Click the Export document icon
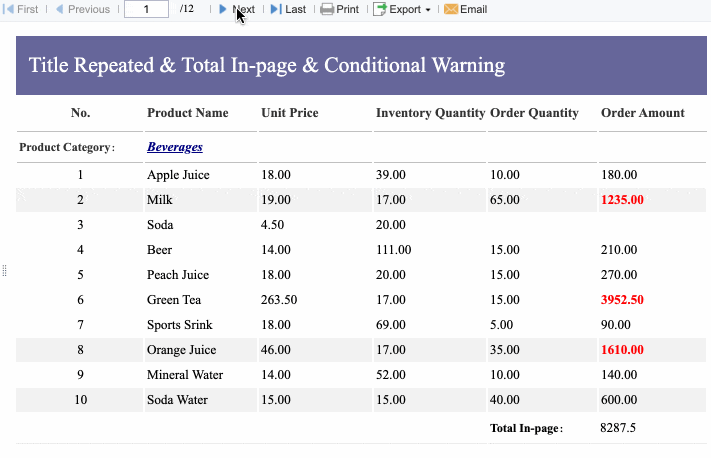711x458 pixels. (380, 9)
